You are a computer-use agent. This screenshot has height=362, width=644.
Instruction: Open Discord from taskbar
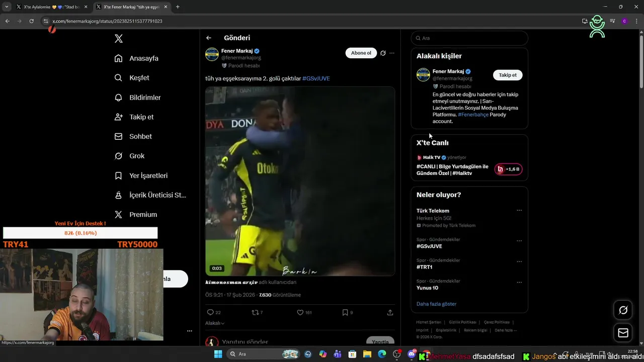pyautogui.click(x=412, y=354)
